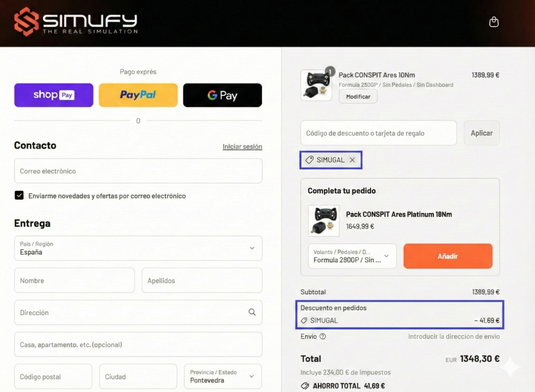Viewport: 535px width, 392px height.
Task: Open the País / Región dropdown
Action: click(138, 248)
